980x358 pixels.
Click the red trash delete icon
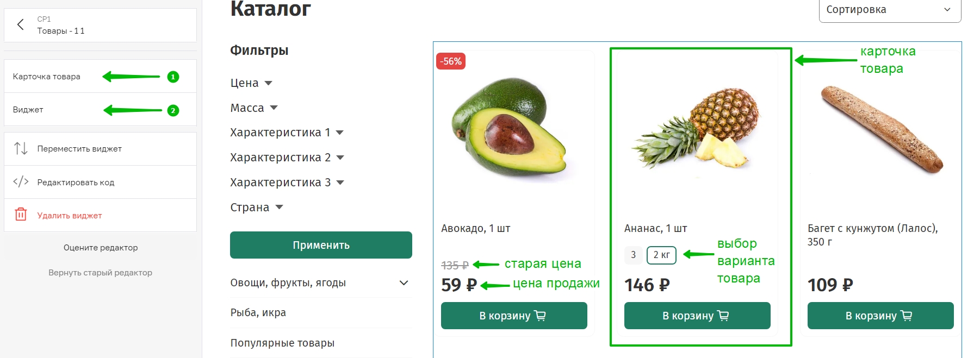pos(21,215)
